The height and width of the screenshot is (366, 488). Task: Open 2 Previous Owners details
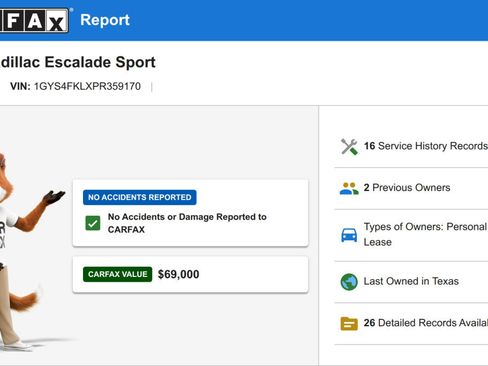coord(411,188)
